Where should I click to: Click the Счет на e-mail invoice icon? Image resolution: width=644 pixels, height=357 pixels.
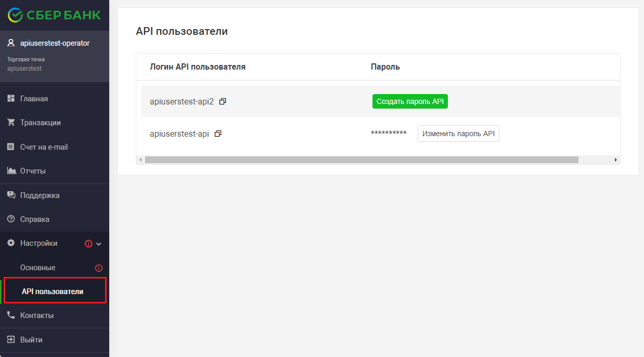[x=11, y=147]
